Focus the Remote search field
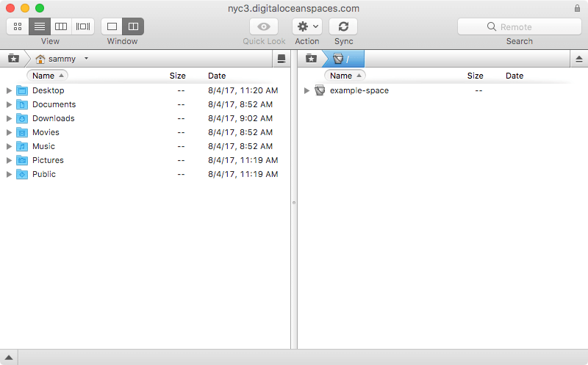This screenshot has height=365, width=588. coord(520,26)
